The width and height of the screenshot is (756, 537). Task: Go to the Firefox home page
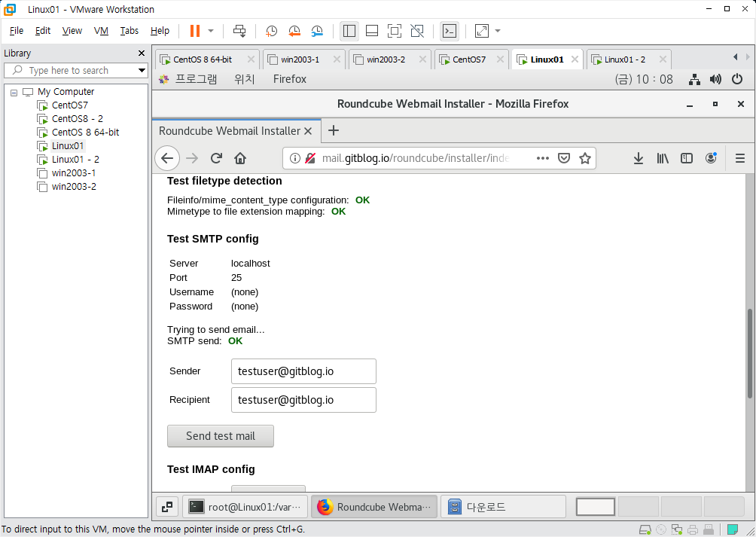pyautogui.click(x=240, y=158)
